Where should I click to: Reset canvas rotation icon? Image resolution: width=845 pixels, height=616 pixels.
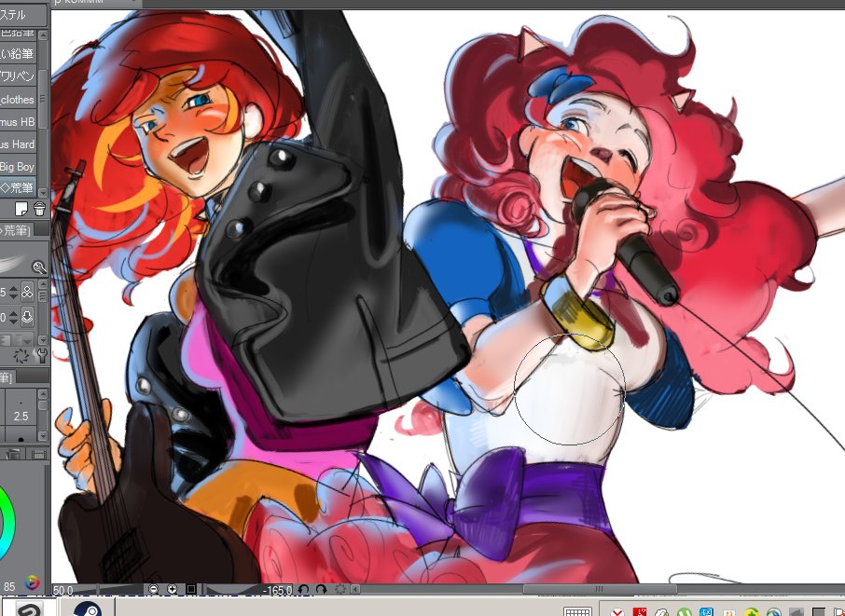pyautogui.click(x=339, y=590)
